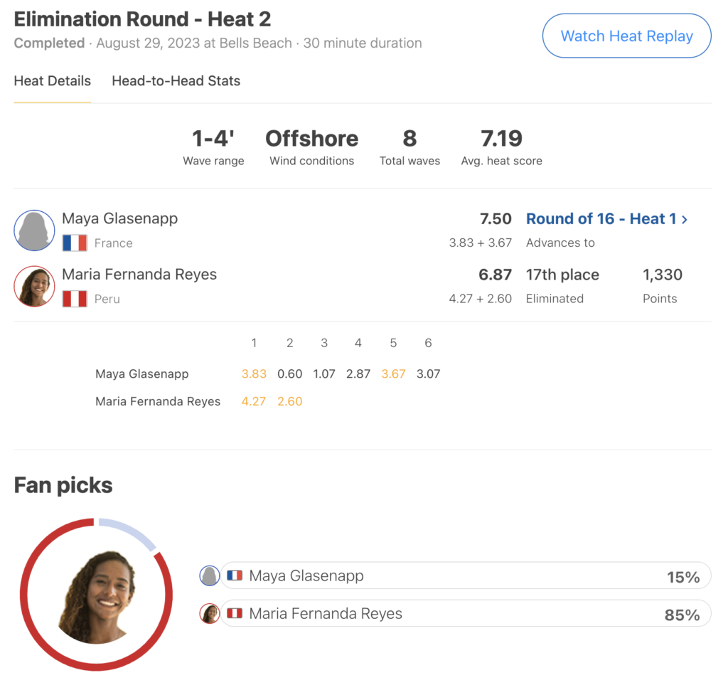The width and height of the screenshot is (728, 700).
Task: Click Maria Fernanda Reyes' profile photo in results
Action: tap(34, 286)
